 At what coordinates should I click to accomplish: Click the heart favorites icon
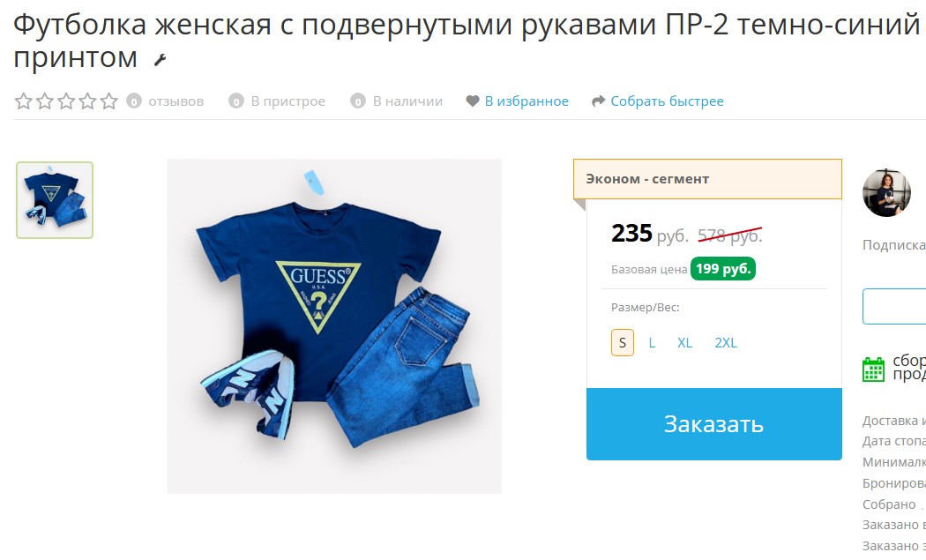pyautogui.click(x=473, y=101)
